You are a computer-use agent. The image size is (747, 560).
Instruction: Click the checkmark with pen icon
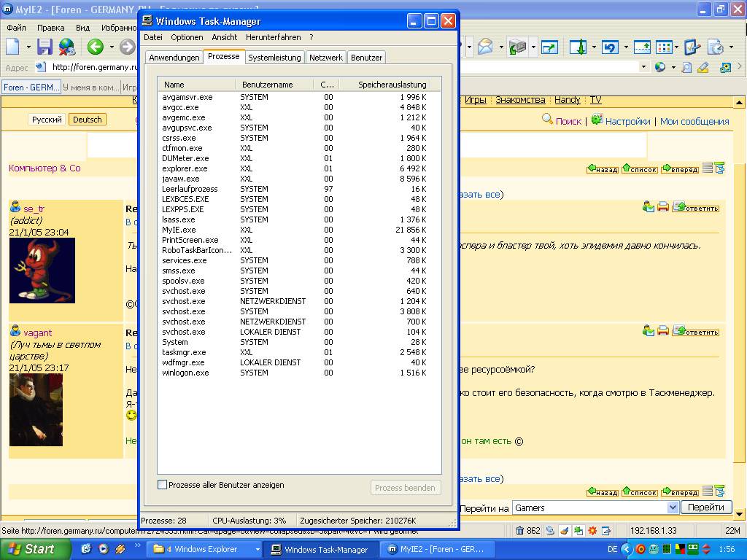tap(692, 47)
